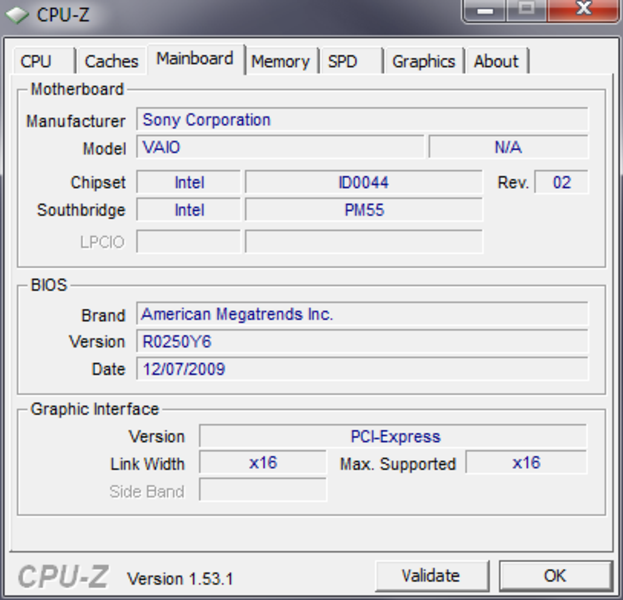
Task: Click the Manufacturer label
Action: pos(75,121)
